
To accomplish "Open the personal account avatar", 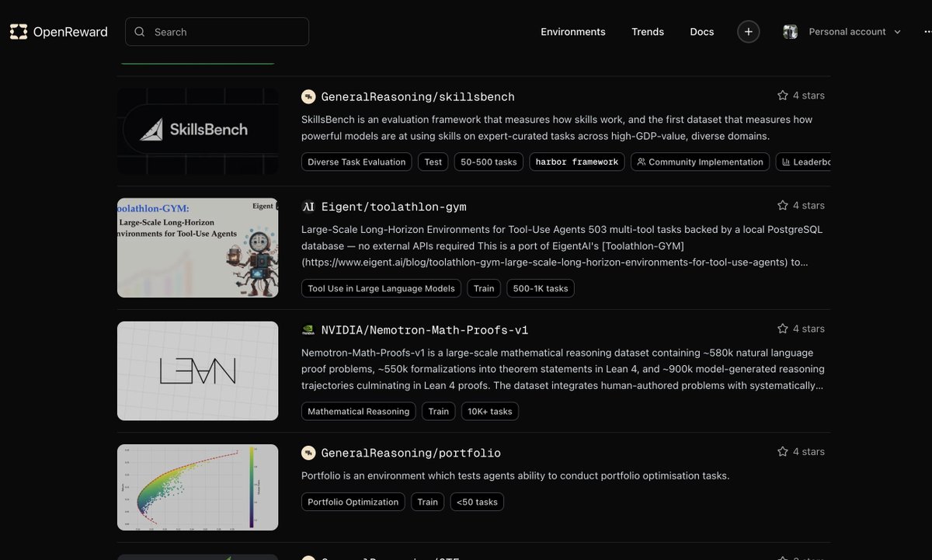I will tap(790, 32).
